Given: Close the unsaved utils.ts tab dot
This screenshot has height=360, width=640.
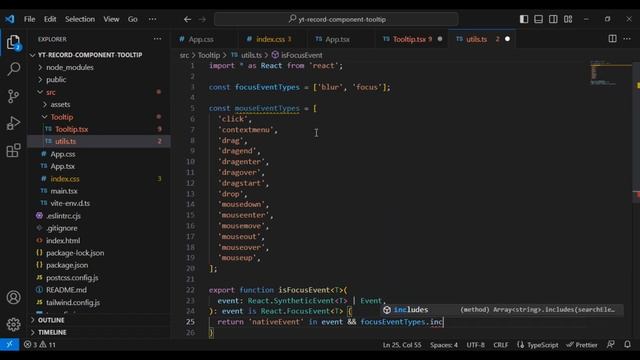Looking at the screenshot, I should (507, 39).
